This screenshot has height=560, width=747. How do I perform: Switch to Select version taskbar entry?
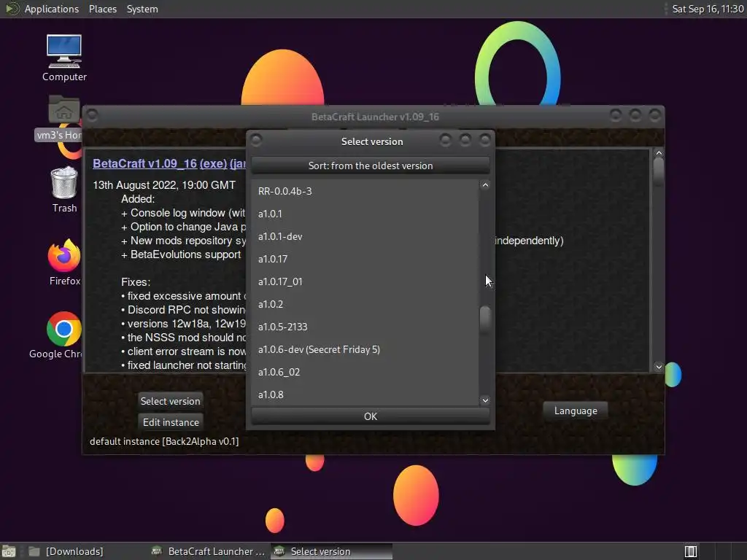[x=332, y=551]
